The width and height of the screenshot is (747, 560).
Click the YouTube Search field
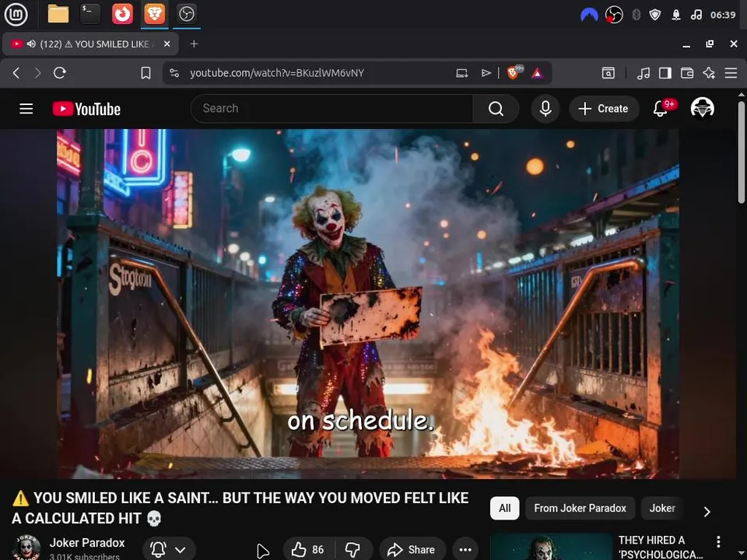pos(332,109)
